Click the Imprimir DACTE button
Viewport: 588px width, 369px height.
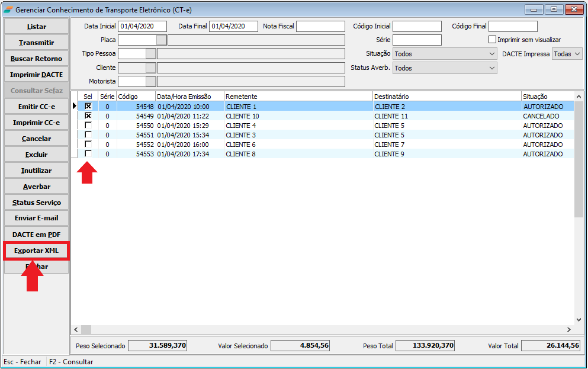tap(36, 75)
